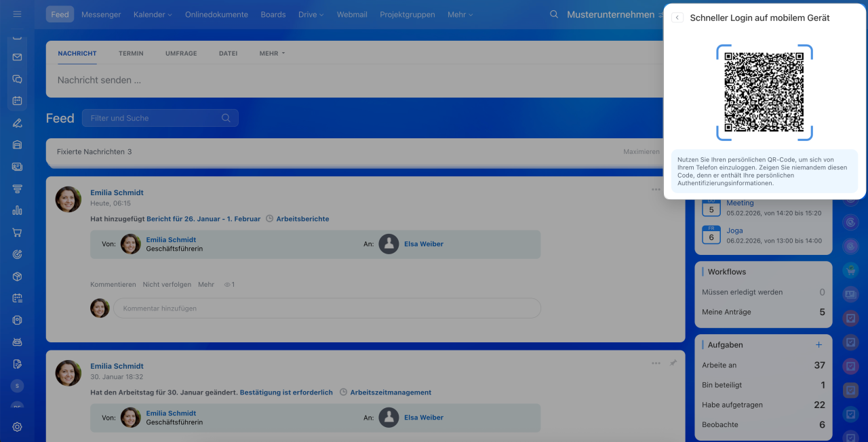The height and width of the screenshot is (442, 868).
Task: Open the calendar list icon in the left sidebar
Action: (x=17, y=298)
